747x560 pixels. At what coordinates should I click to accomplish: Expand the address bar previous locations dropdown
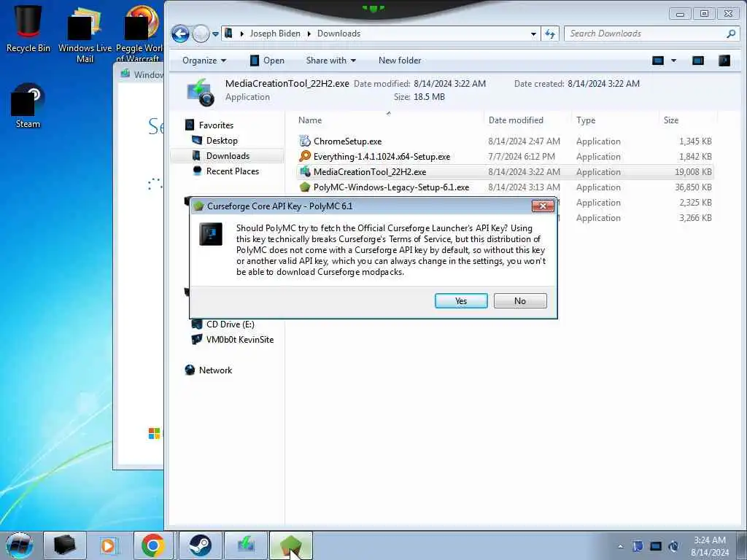tap(533, 34)
